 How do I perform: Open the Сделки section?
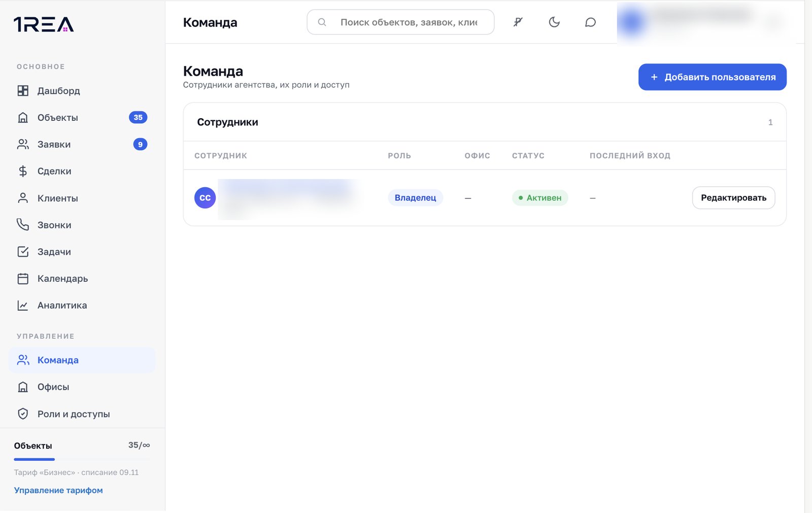tap(82, 172)
